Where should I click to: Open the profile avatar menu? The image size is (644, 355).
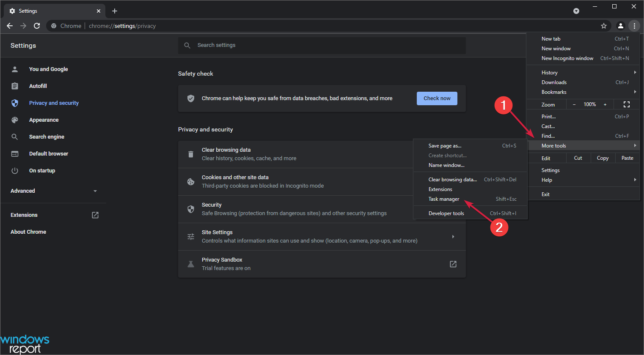click(621, 26)
